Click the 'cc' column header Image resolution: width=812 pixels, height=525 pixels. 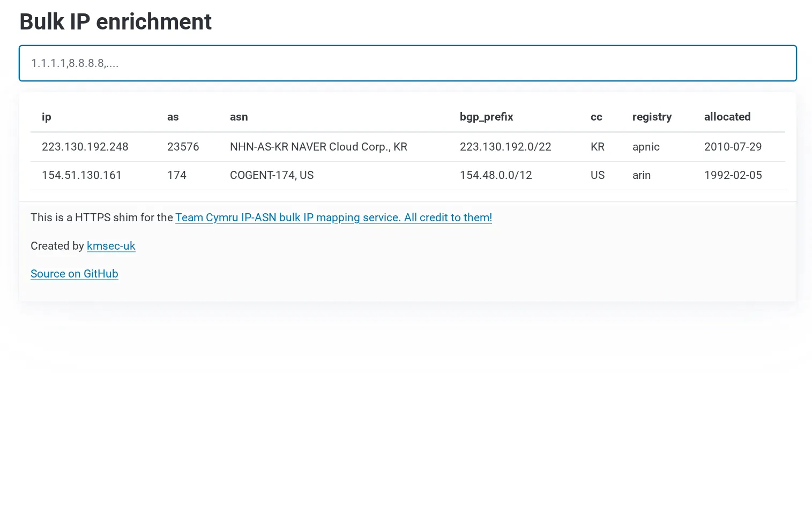tap(596, 117)
